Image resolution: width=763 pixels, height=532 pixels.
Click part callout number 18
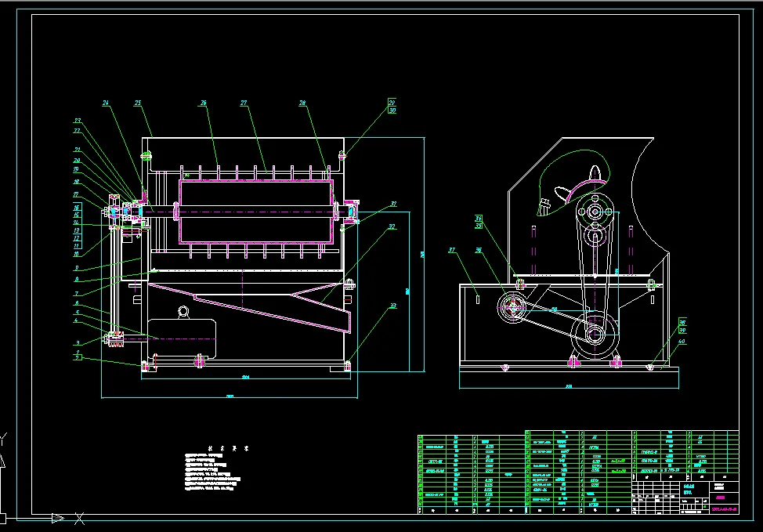coord(77,182)
